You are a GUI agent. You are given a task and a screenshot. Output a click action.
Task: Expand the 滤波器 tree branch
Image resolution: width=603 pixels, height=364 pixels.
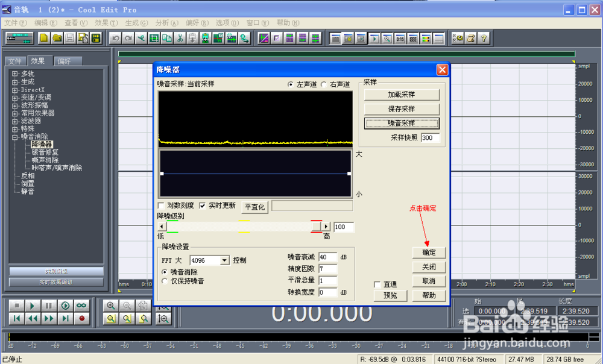[x=13, y=121]
